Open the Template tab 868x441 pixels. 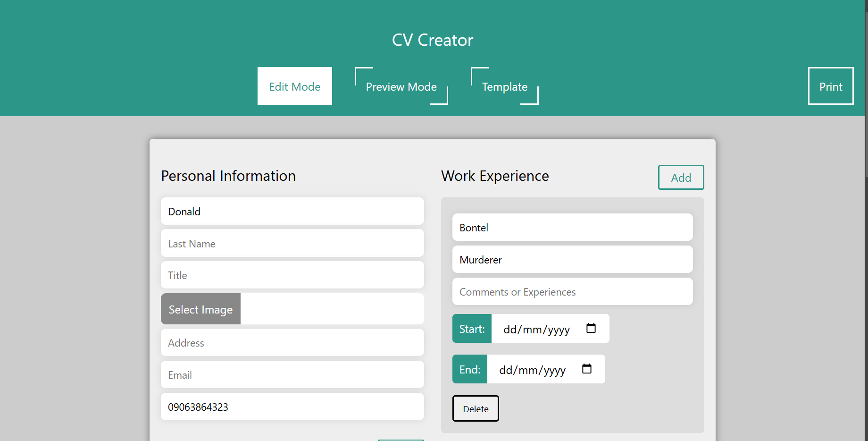point(505,86)
